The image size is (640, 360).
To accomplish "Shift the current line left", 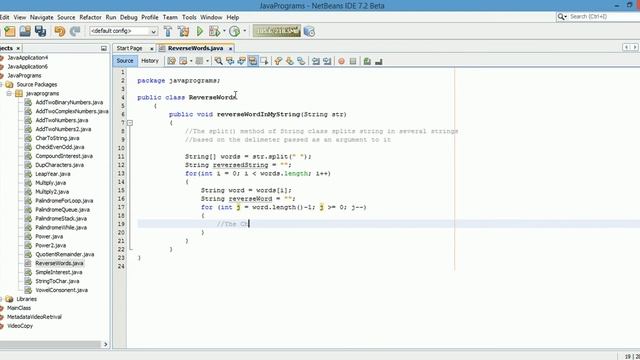I will [316, 61].
